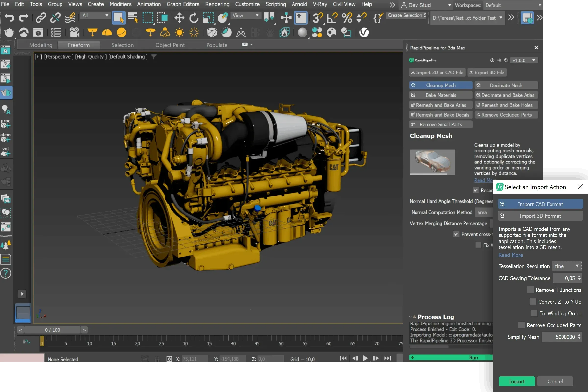The width and height of the screenshot is (588, 392).
Task: Open Tessellation Resolution dropdown
Action: (x=567, y=266)
